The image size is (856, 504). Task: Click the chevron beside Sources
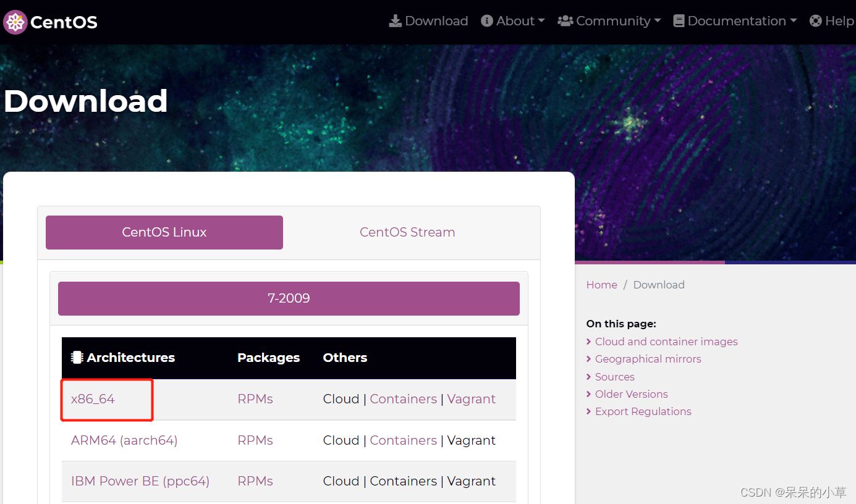point(589,377)
